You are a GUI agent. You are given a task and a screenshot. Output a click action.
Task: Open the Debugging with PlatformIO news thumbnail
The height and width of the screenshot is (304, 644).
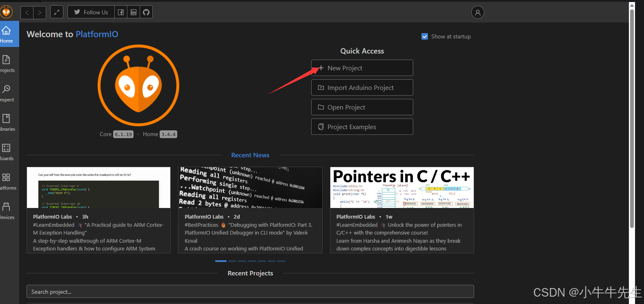tap(250, 188)
